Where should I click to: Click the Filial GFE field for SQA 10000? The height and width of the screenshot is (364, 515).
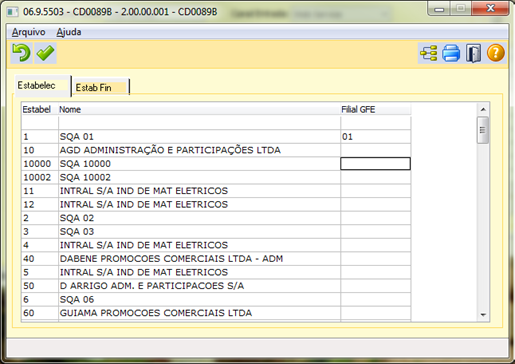375,164
